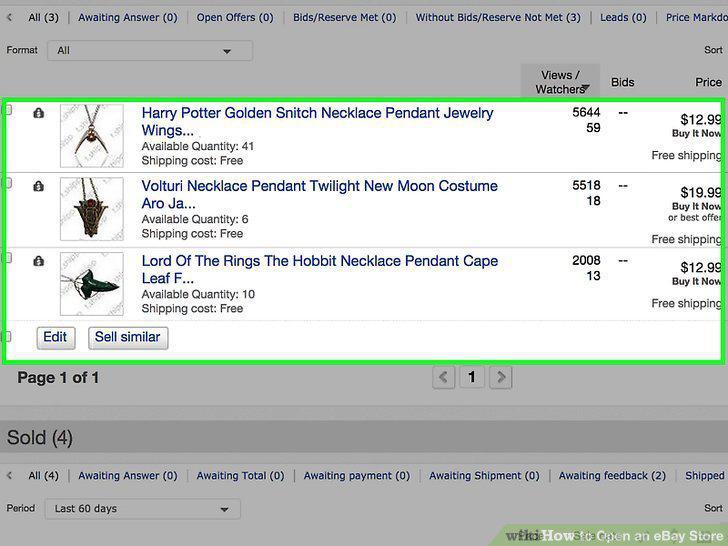Click $19.99 price of Volturi listing

click(x=701, y=192)
